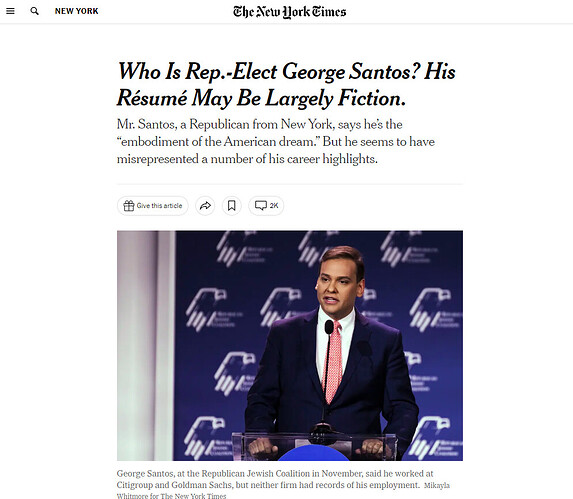
Task: Open the George Santos podium photo
Action: pos(290,345)
